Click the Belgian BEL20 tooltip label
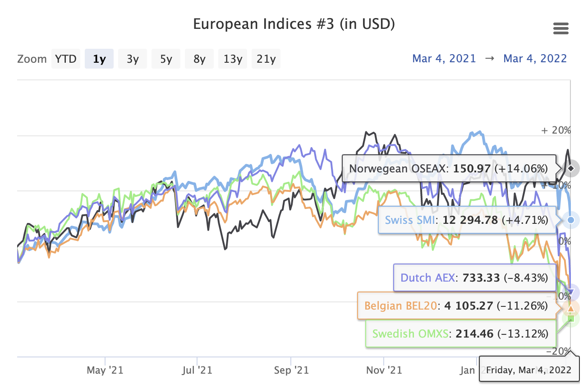588x389 pixels. pyautogui.click(x=456, y=306)
